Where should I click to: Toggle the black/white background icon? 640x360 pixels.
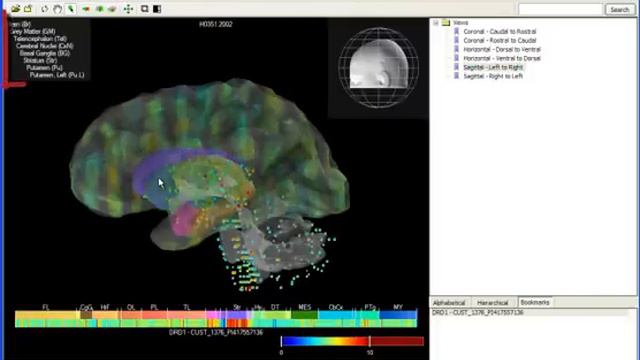pos(157,9)
